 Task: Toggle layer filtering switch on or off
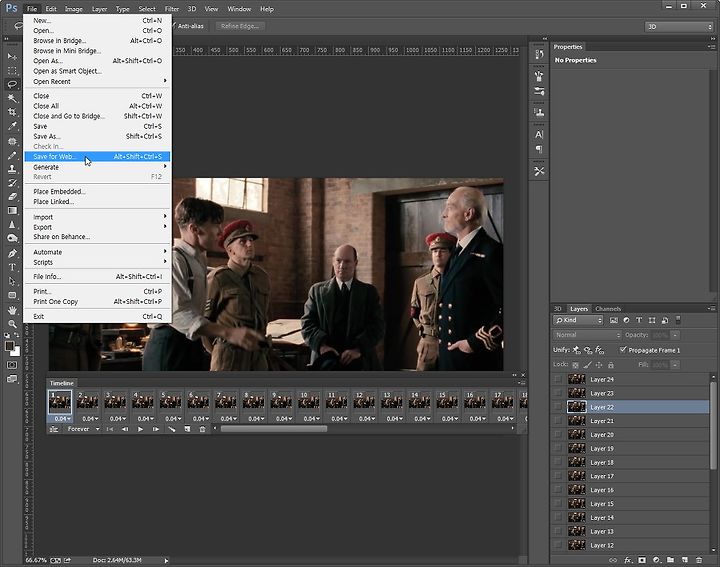pos(678,320)
